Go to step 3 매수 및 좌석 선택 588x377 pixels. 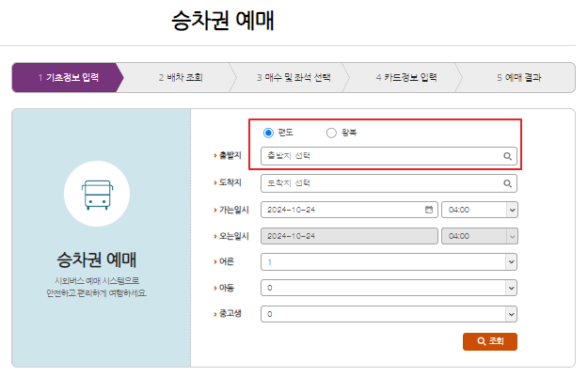tap(294, 78)
